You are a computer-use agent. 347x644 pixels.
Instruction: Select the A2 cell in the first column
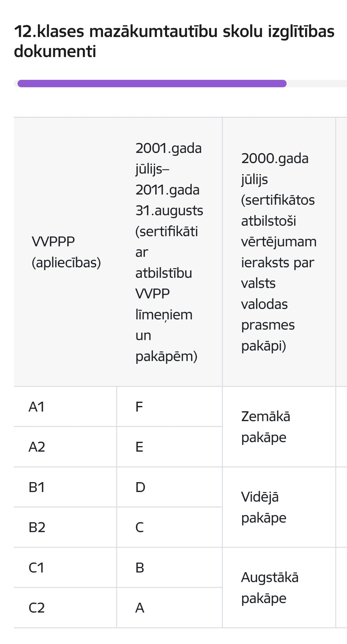tap(37, 447)
